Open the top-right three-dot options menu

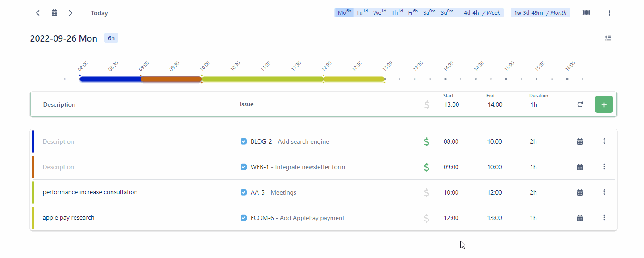pos(609,13)
